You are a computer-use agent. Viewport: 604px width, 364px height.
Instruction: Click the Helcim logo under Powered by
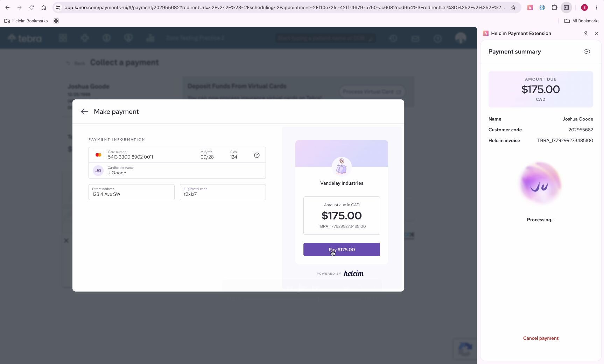[353, 273]
